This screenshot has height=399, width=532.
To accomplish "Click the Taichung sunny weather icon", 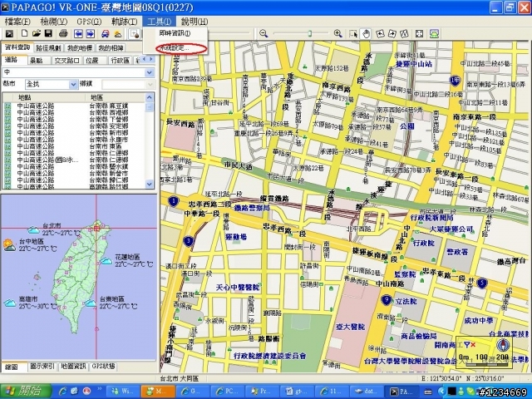I will click(x=9, y=245).
